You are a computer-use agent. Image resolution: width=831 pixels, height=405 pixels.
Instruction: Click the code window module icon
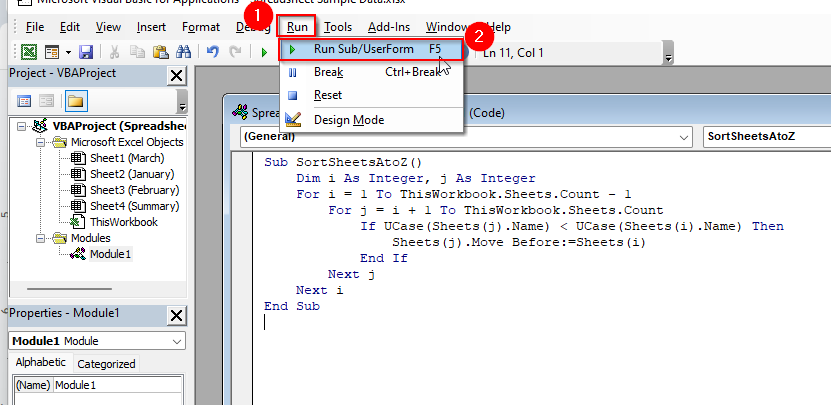pos(241,112)
